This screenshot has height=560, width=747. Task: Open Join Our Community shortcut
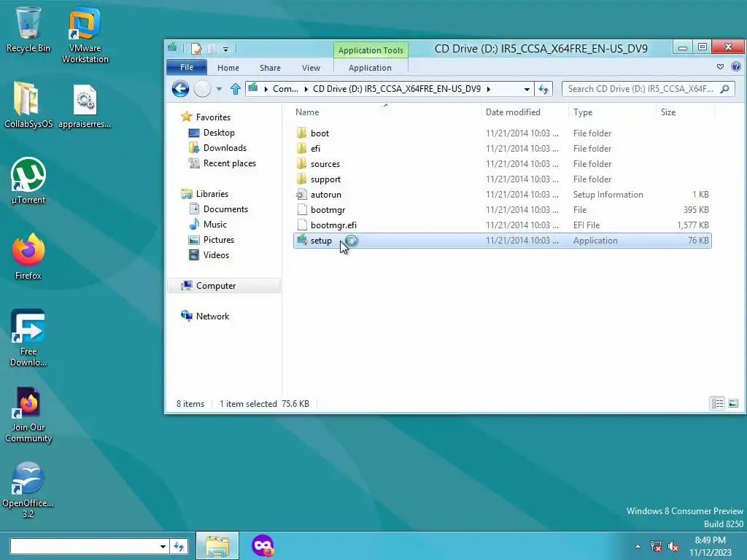coord(28,414)
